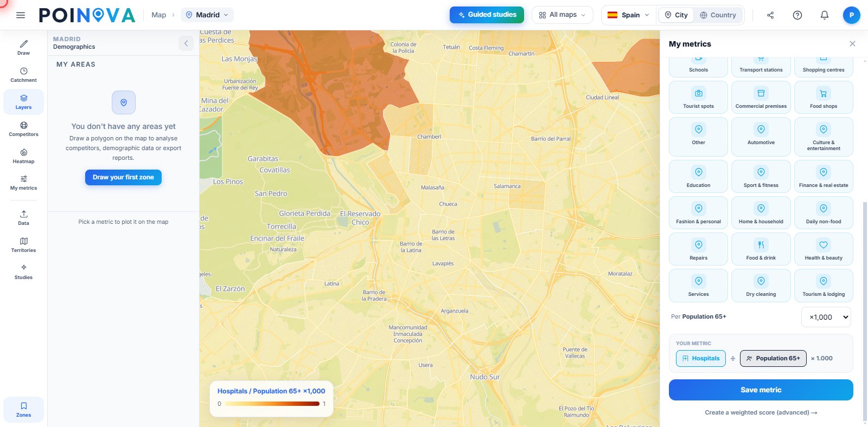Open the Catchment tool

click(x=23, y=75)
